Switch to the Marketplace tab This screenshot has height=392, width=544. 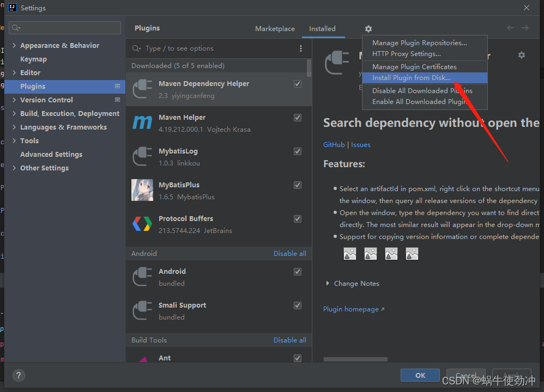pos(275,29)
